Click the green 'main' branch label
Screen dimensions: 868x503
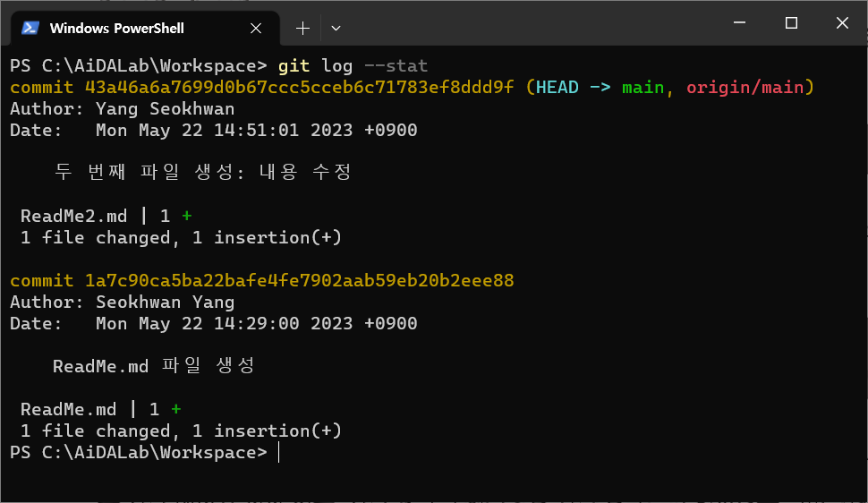tap(642, 87)
